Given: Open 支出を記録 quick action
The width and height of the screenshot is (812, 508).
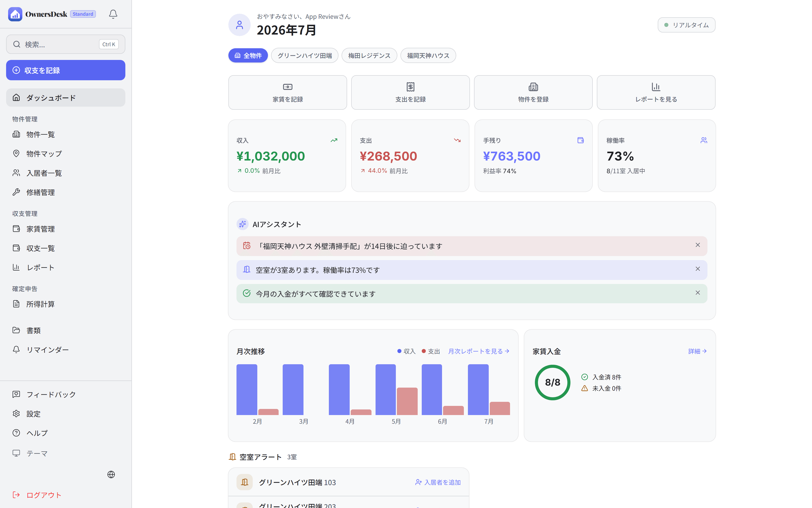Looking at the screenshot, I should click(410, 92).
